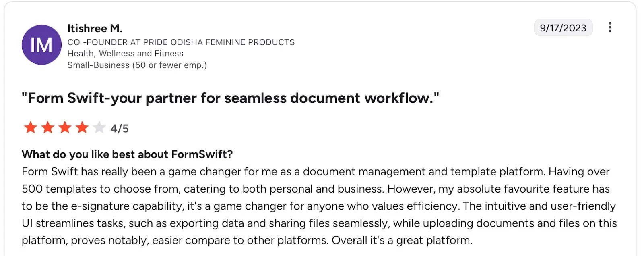Click the 'What do you like best' heading

coord(128,154)
